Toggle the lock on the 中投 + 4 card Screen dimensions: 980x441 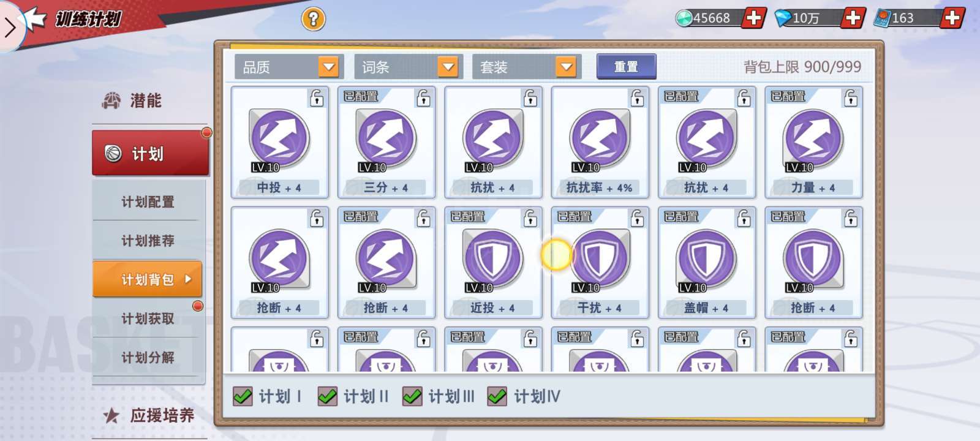[x=317, y=98]
